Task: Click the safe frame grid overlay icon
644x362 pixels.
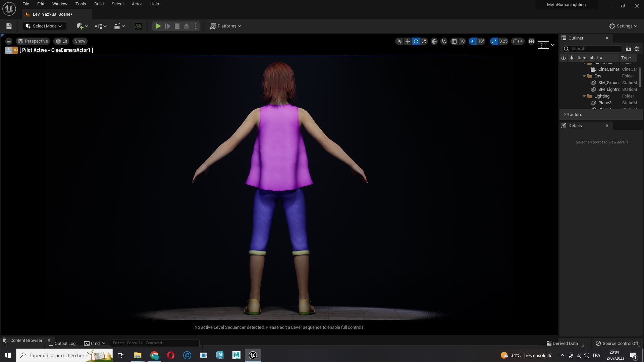Action: [x=543, y=45]
